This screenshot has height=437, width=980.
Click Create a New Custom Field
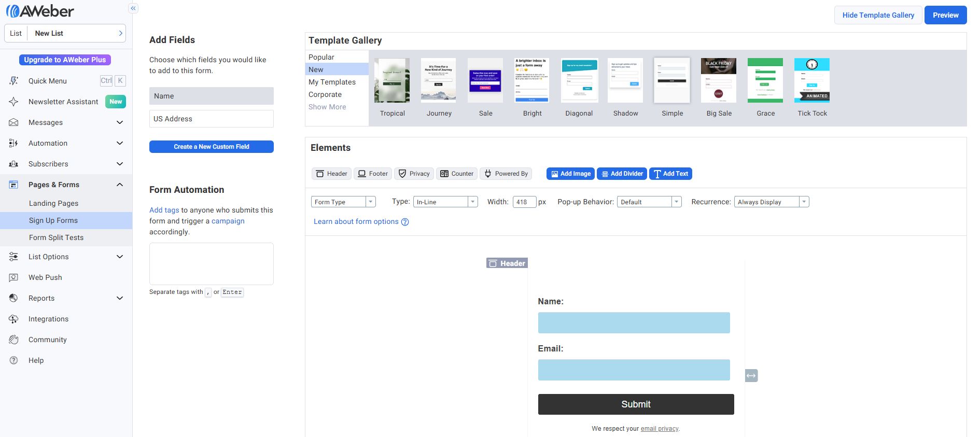212,147
